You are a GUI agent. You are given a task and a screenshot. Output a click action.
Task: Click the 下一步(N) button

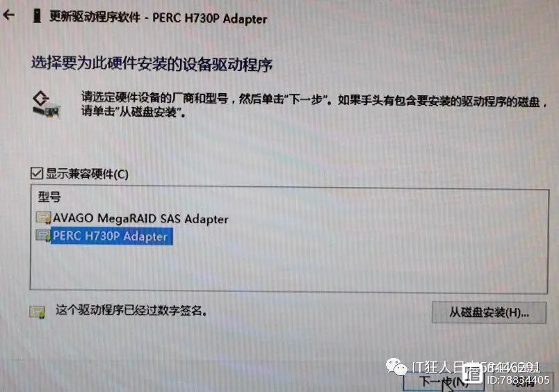click(x=444, y=382)
